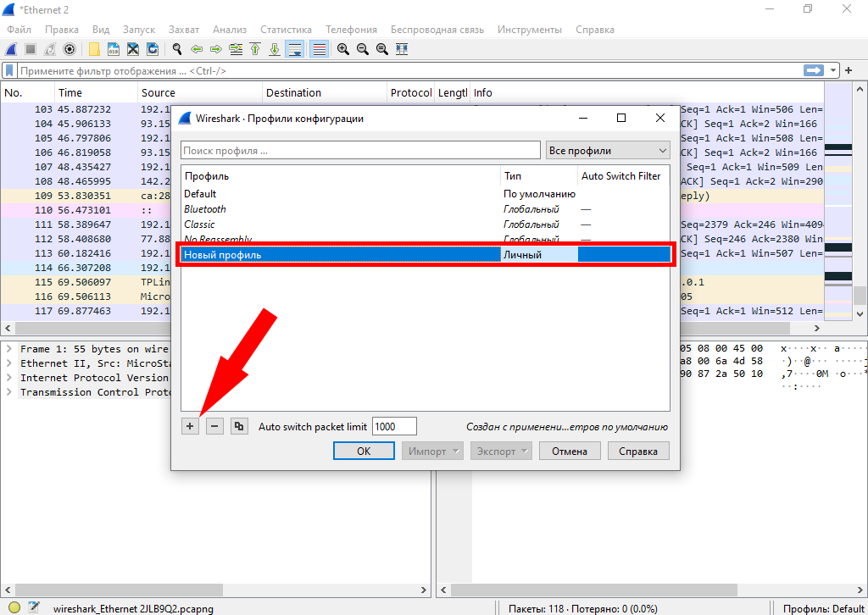This screenshot has height=615, width=868.
Task: Open a capture file via folder icon
Action: 93,49
